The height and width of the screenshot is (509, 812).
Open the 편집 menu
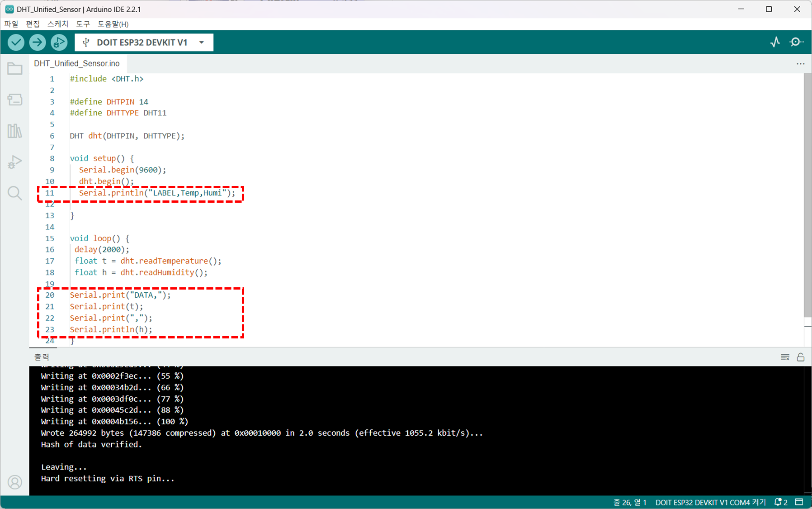coord(33,24)
